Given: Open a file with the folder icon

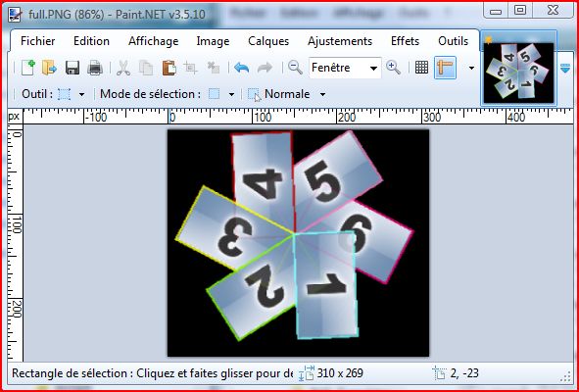Looking at the screenshot, I should point(50,68).
